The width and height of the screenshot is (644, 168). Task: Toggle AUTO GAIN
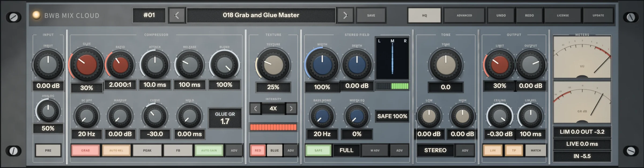click(x=209, y=150)
